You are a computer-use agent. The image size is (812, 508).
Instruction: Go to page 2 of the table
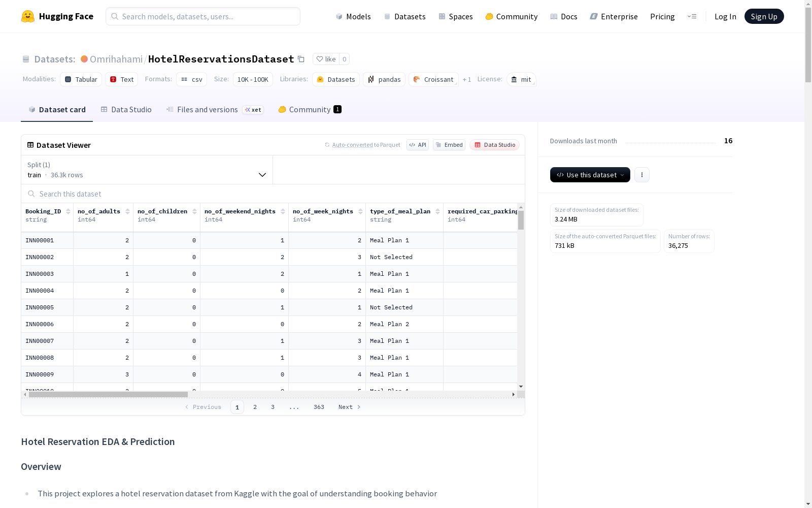[255, 407]
